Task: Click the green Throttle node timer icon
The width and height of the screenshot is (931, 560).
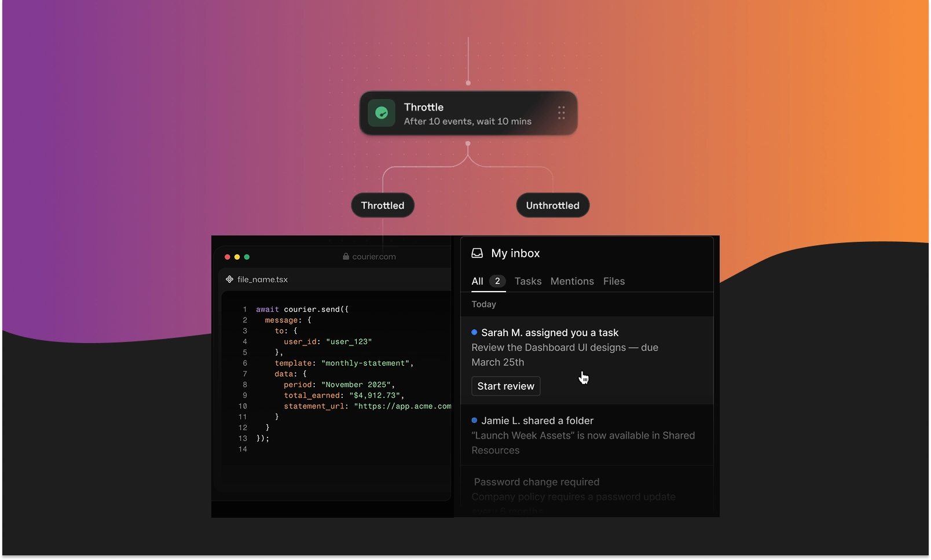Action: (382, 113)
